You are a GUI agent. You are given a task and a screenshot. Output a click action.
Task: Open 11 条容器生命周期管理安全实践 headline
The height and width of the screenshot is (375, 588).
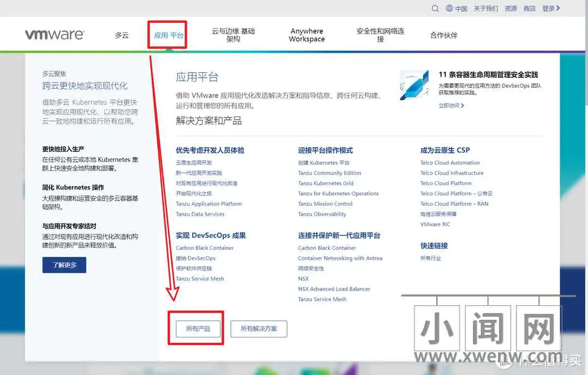488,75
